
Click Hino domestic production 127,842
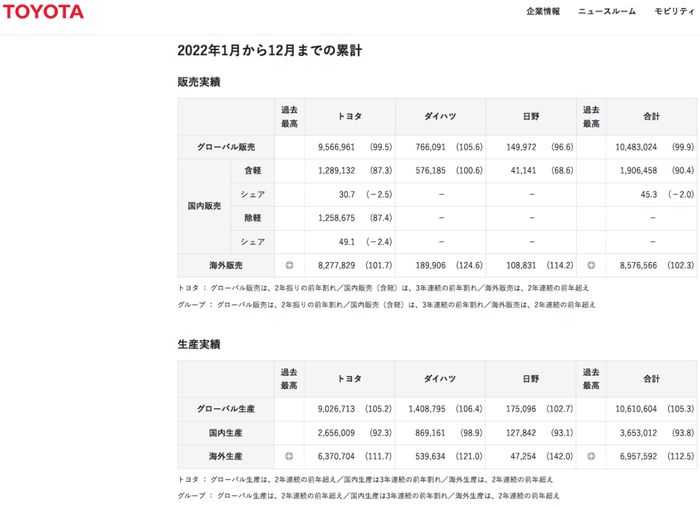pyautogui.click(x=521, y=433)
